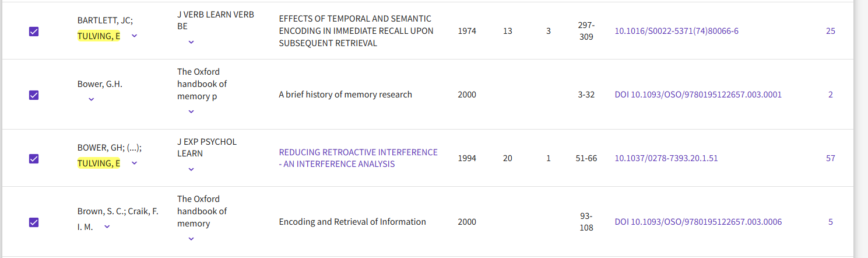The height and width of the screenshot is (258, 868).
Task: Uncheck the Bower, G.H. 2000 record checkbox
Action: [x=34, y=95]
